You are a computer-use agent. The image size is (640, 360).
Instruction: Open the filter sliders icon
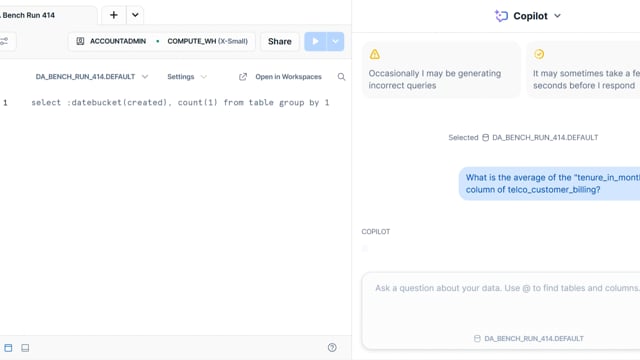click(4, 41)
